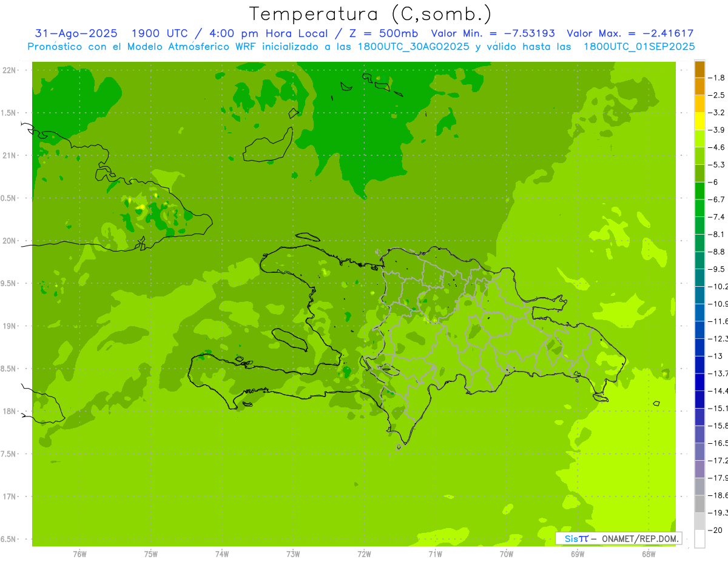Viewport: 728px width, 562px height.
Task: Select the date "31-Ago-2025" in the header
Action: pos(76,34)
